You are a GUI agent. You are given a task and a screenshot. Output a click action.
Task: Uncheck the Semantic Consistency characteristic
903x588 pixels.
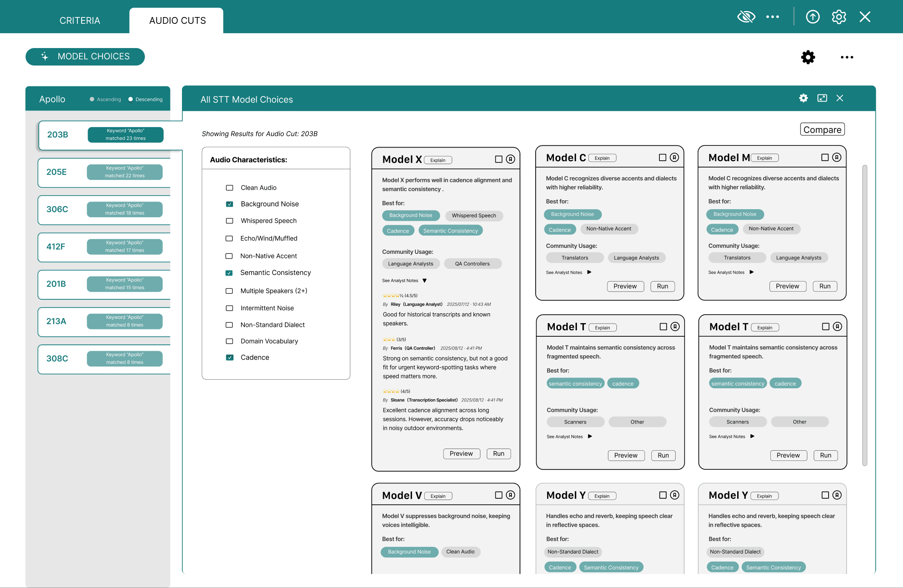tap(229, 273)
